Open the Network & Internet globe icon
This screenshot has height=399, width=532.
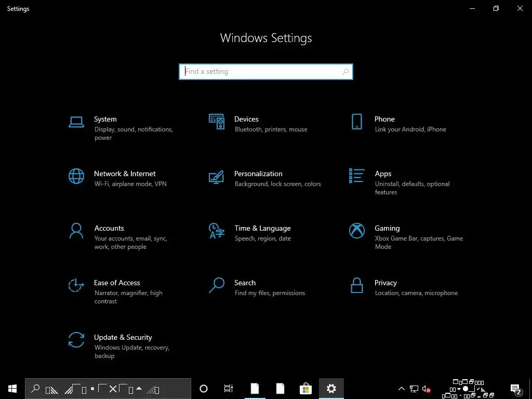[x=76, y=176]
